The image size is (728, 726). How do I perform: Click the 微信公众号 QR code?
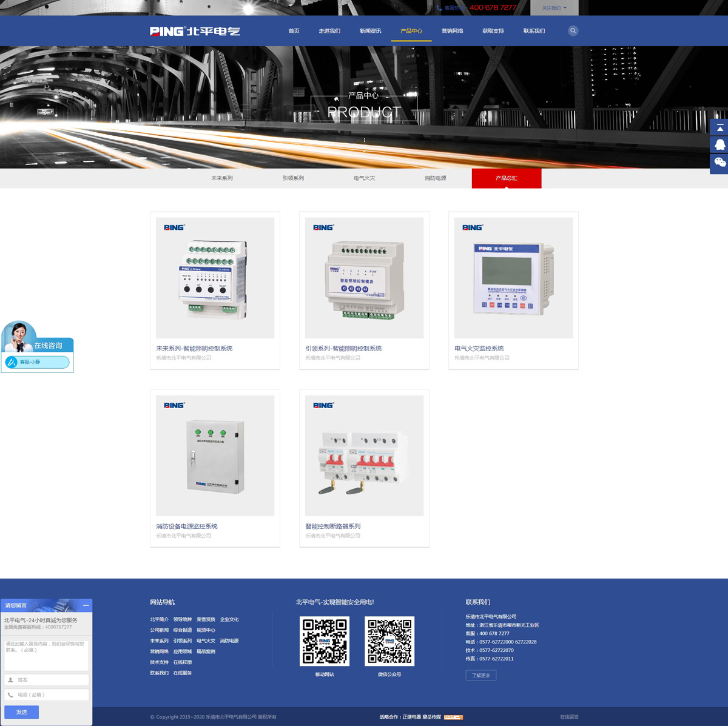click(389, 641)
